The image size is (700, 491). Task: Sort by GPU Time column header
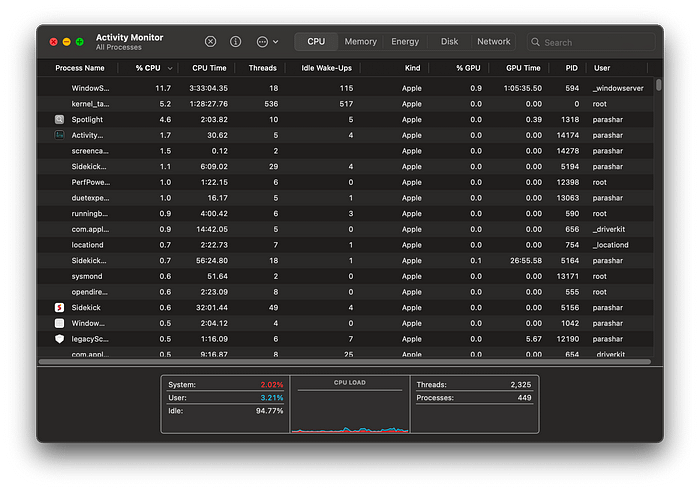tap(523, 68)
